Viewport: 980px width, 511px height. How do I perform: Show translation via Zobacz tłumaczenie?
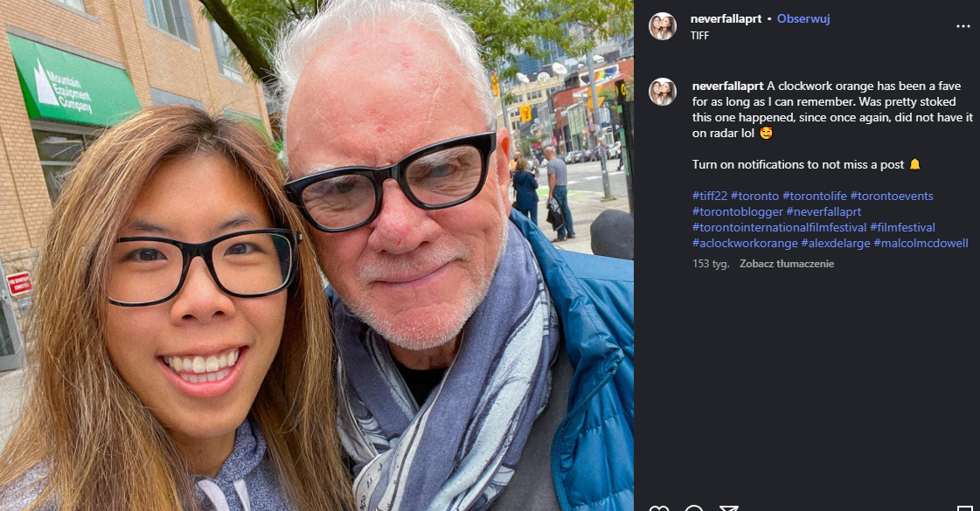[787, 264]
